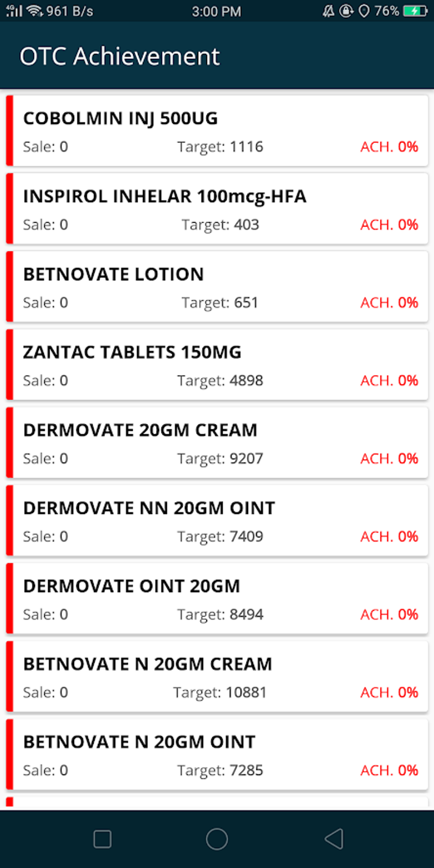Open BETNOVATE N 20GM CREAM row

tap(217, 676)
